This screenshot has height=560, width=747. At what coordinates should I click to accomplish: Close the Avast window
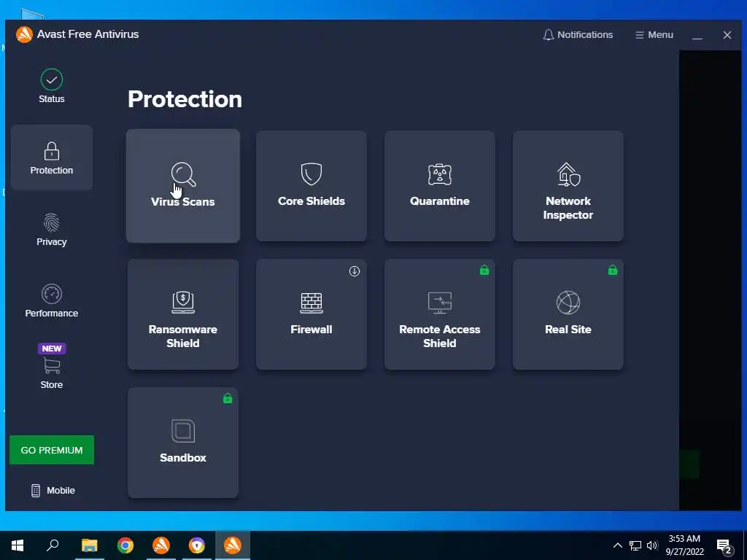[x=727, y=35]
